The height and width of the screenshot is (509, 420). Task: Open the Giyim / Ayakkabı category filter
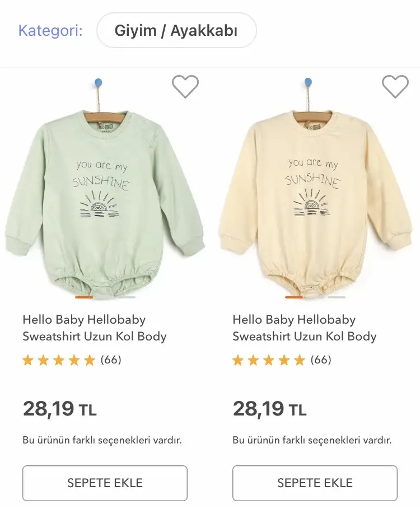(x=176, y=30)
